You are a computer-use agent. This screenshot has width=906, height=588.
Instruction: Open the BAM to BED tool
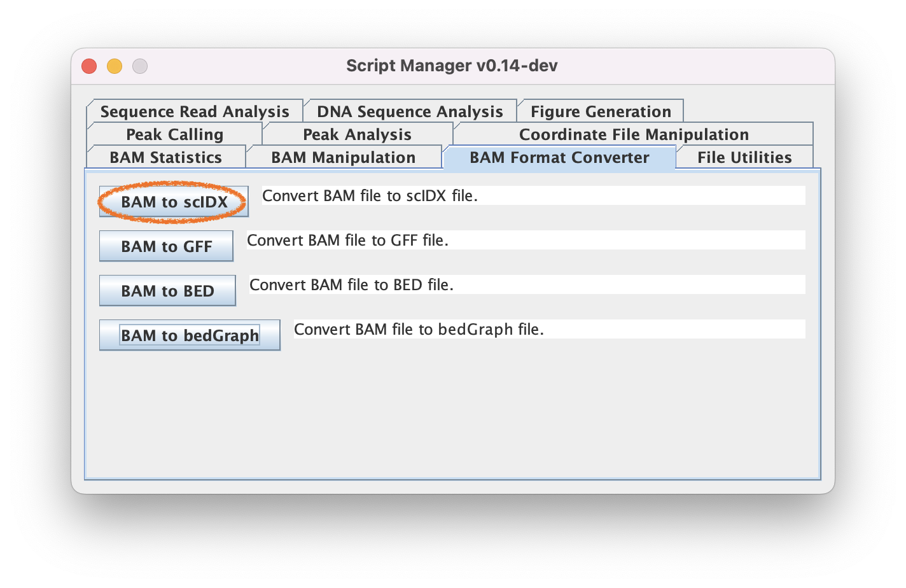click(167, 291)
